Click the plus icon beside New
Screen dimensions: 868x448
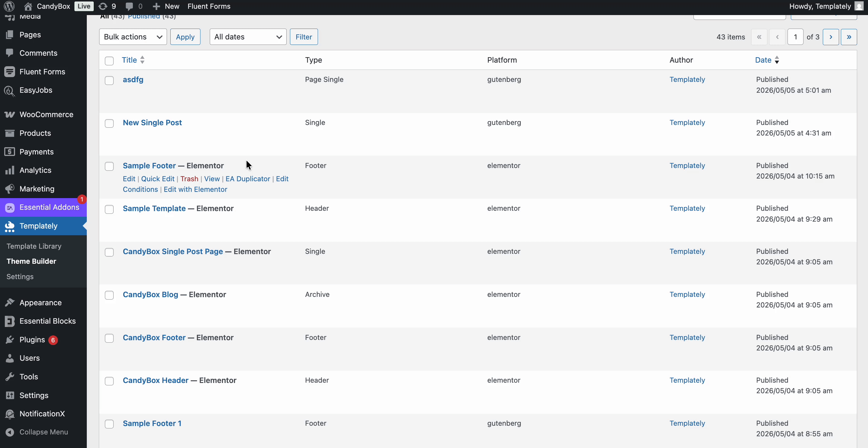156,6
